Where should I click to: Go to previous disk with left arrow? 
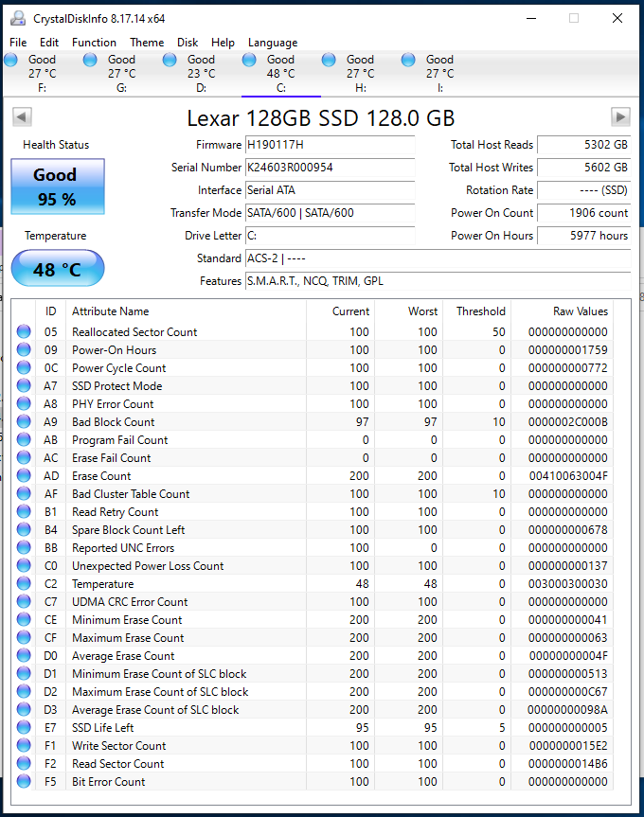pos(22,116)
